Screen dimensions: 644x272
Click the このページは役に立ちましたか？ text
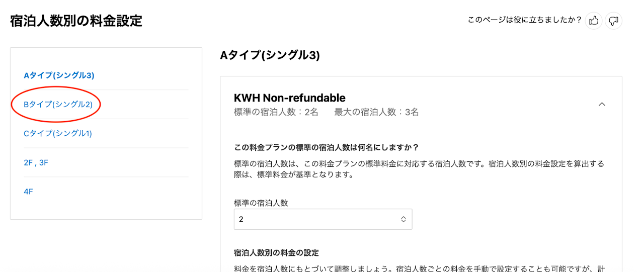coord(524,21)
